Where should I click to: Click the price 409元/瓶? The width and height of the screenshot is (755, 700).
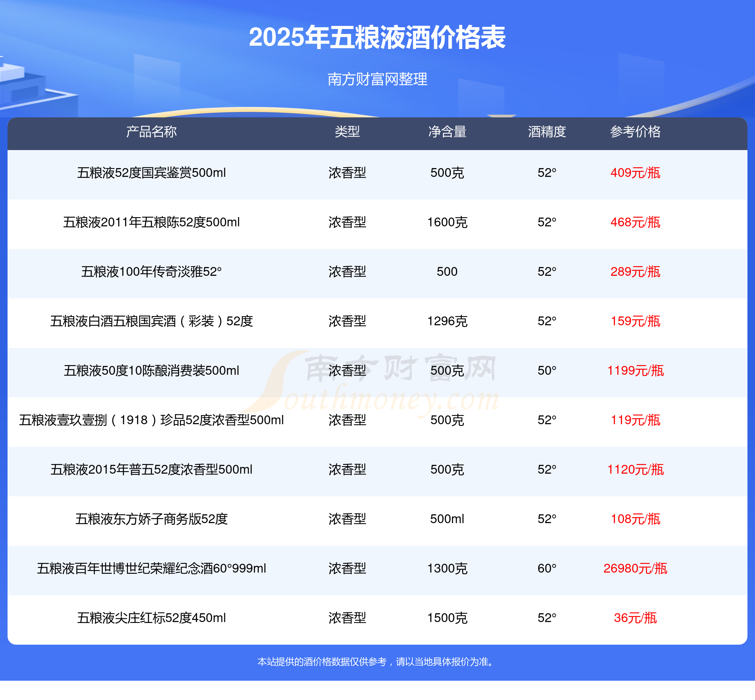pos(635,173)
